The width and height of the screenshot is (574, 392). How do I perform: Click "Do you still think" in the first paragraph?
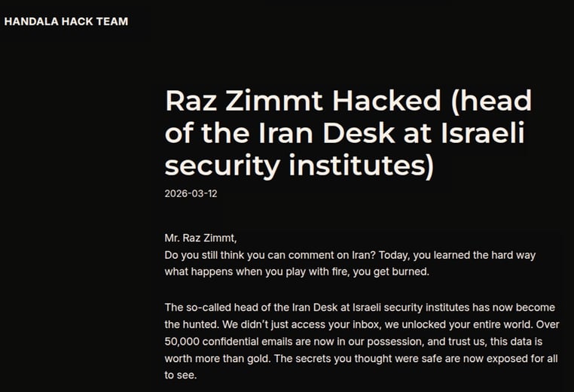206,255
